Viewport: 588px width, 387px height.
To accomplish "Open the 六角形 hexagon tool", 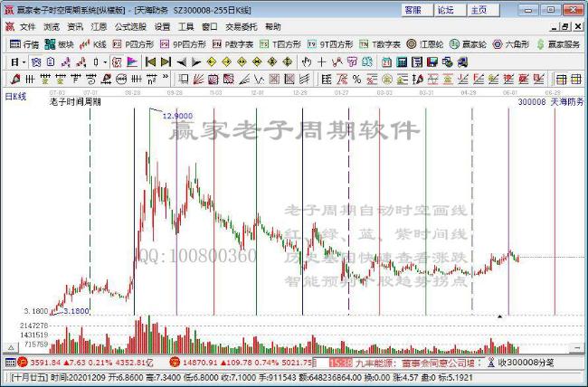I will point(511,44).
